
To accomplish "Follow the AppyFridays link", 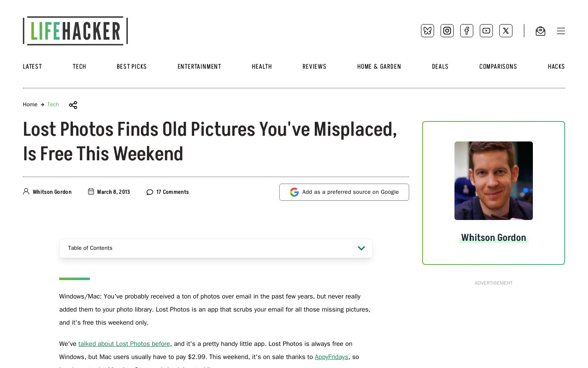I will [x=331, y=357].
